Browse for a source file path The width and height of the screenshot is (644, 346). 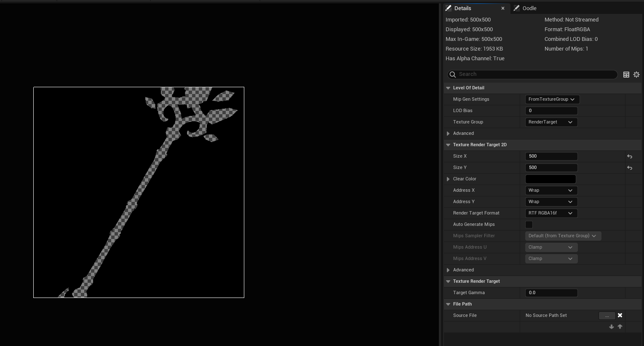(x=607, y=316)
